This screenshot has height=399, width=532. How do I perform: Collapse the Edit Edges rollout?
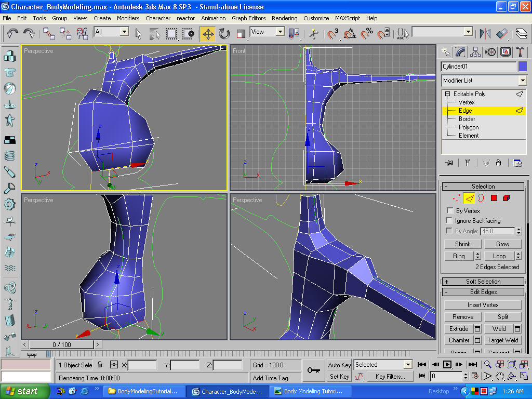[483, 292]
